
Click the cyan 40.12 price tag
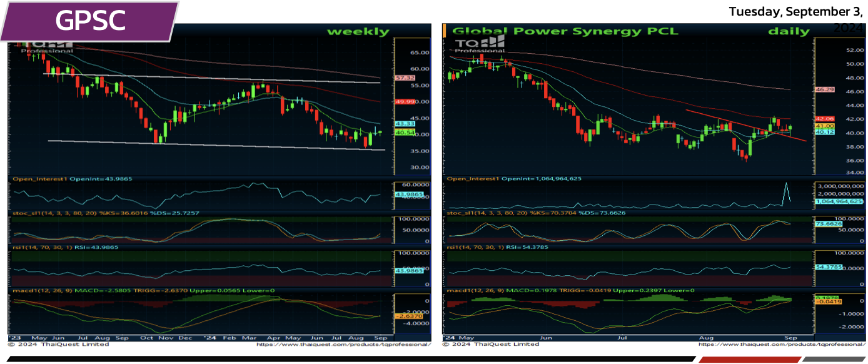(825, 132)
